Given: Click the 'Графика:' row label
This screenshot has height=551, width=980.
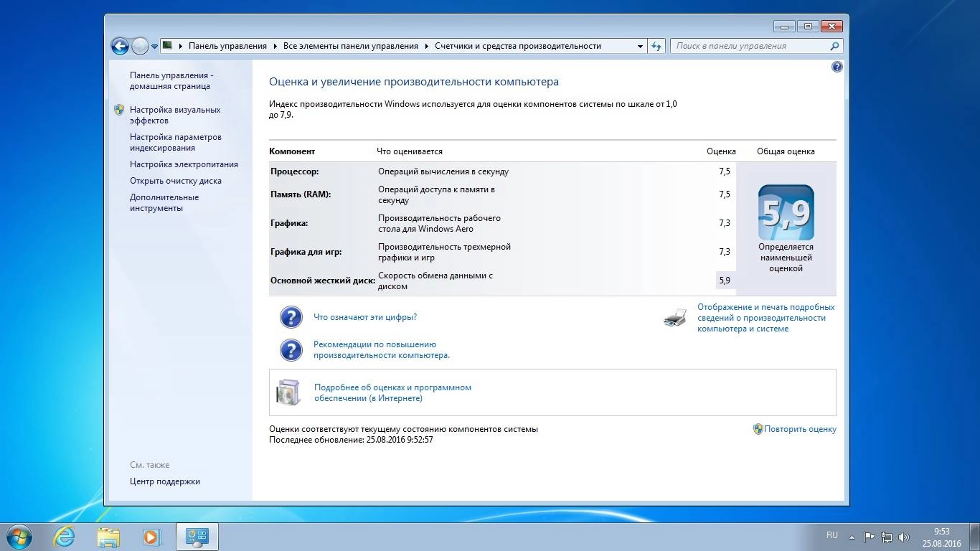Looking at the screenshot, I should point(289,223).
